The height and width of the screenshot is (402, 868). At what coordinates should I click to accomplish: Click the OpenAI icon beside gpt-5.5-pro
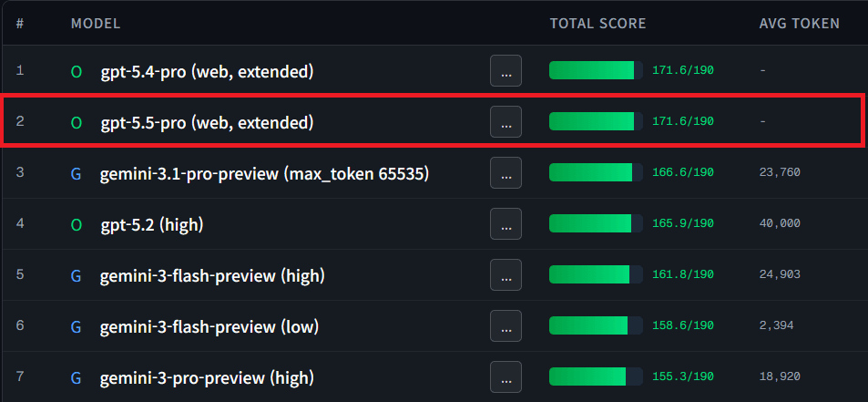click(x=77, y=122)
